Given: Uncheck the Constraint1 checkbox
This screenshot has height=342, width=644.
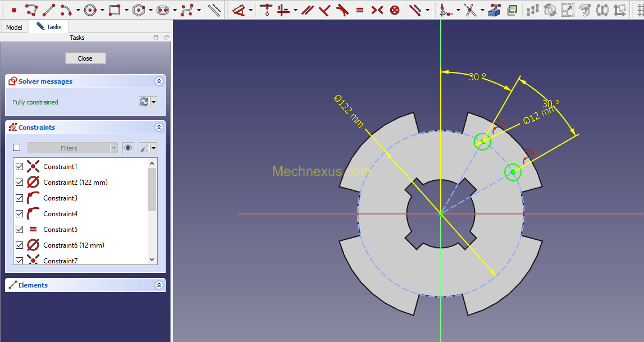Looking at the screenshot, I should pos(20,167).
